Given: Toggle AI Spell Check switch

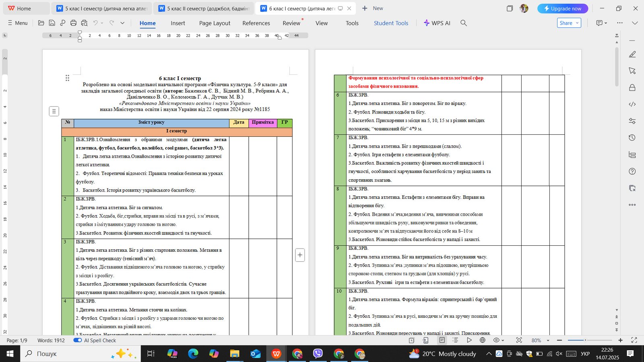Looking at the screenshot, I should tap(78, 340).
